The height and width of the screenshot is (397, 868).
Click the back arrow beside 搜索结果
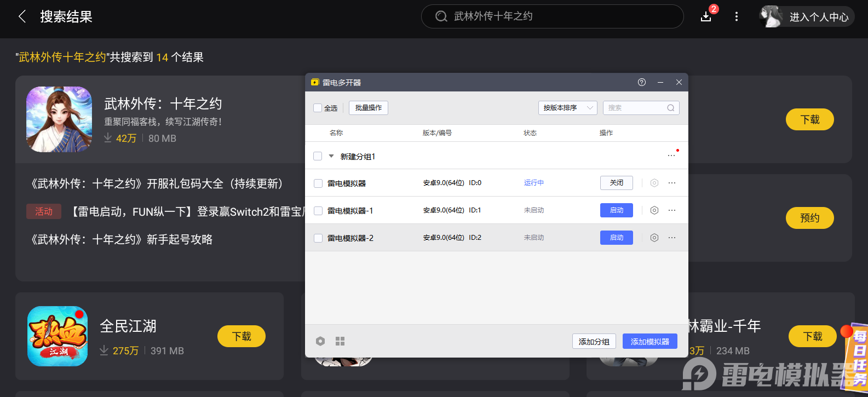(22, 16)
